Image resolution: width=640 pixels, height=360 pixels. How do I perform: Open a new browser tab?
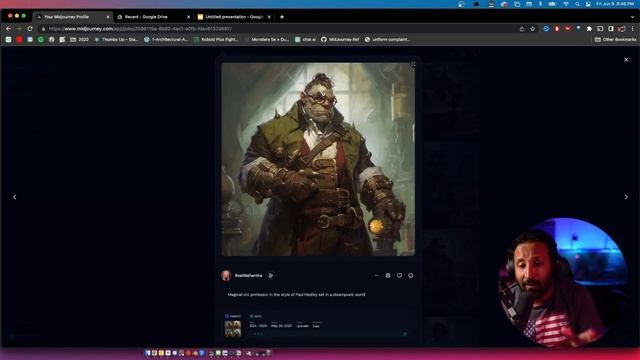[282, 17]
